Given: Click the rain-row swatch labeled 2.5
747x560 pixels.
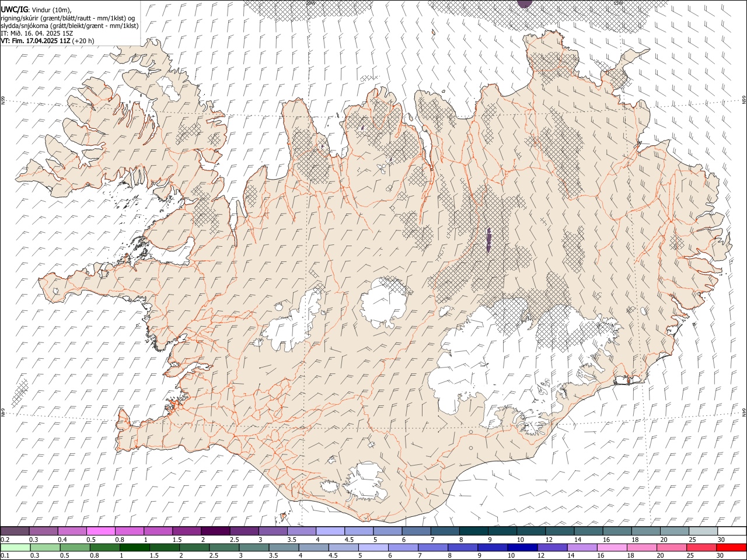Looking at the screenshot, I should click(225, 547).
